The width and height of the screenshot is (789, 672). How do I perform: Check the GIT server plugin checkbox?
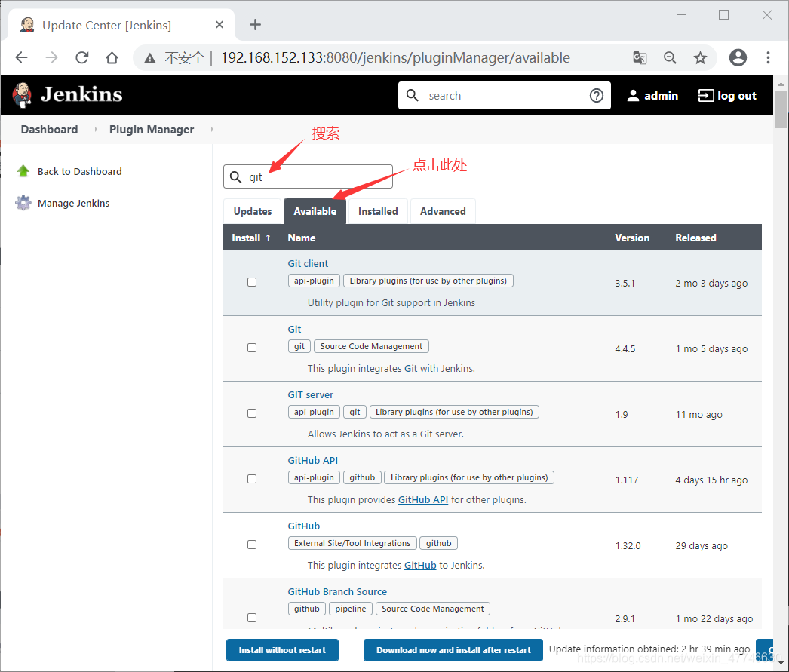click(252, 413)
